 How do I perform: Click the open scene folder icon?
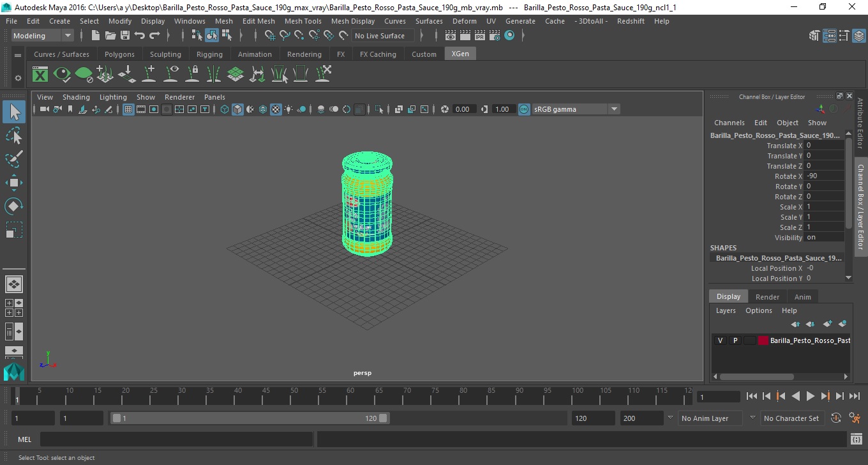pyautogui.click(x=110, y=36)
